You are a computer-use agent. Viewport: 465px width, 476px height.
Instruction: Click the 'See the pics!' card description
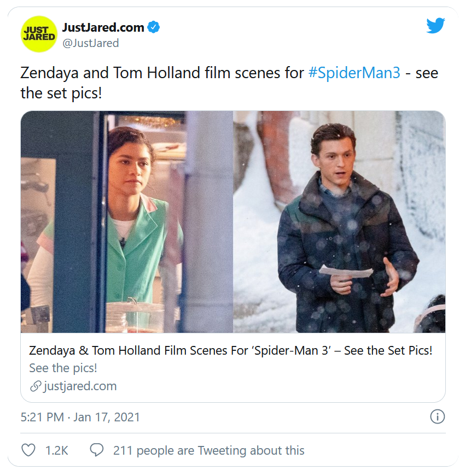coord(63,368)
